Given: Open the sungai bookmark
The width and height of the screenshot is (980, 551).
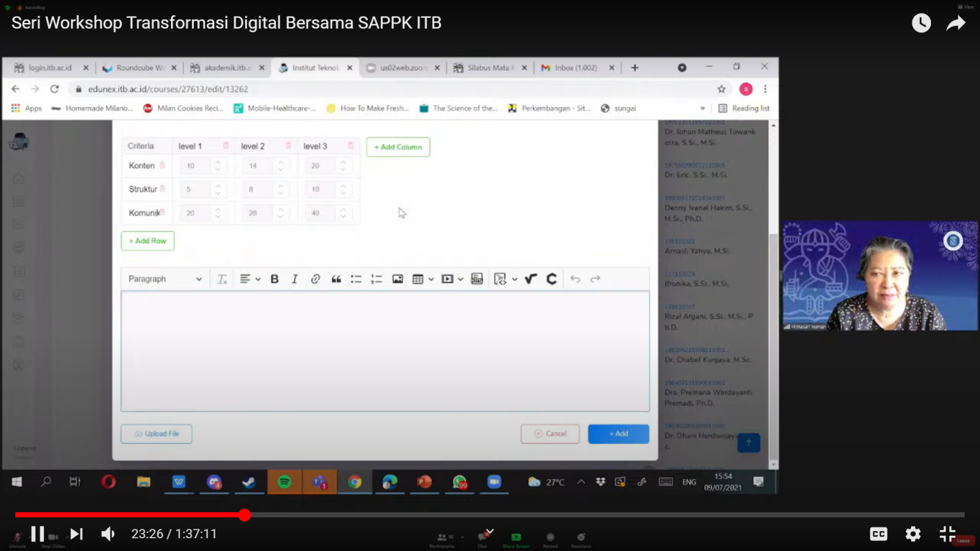Looking at the screenshot, I should (618, 108).
